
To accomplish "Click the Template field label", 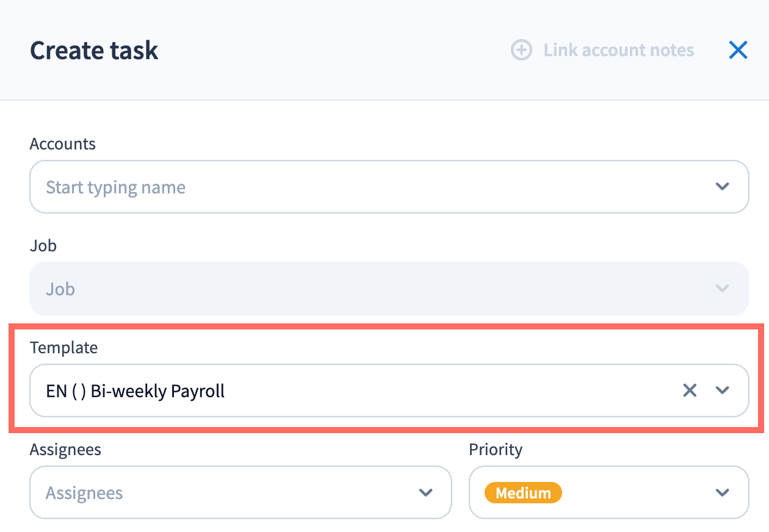I will (63, 348).
